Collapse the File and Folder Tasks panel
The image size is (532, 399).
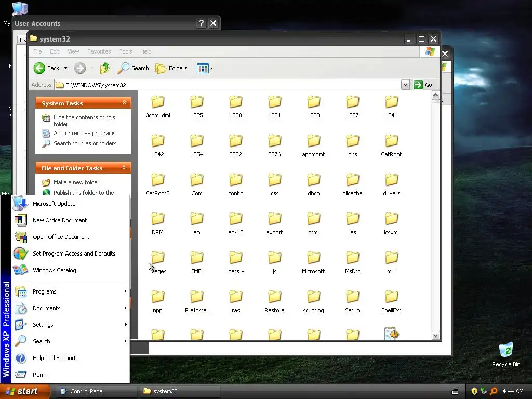[124, 168]
